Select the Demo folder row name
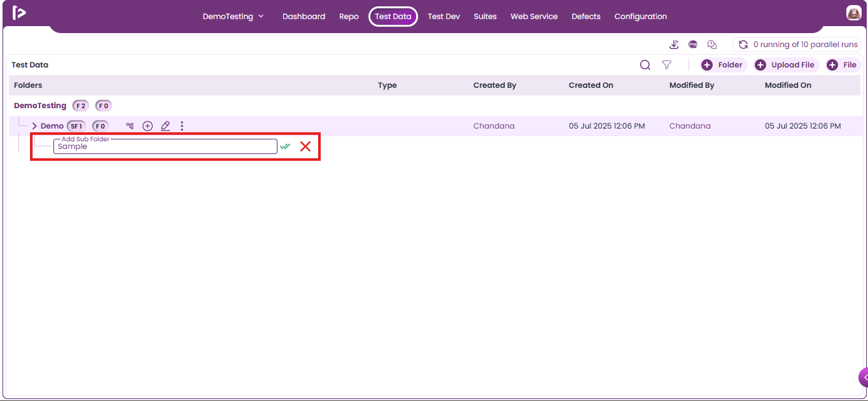 coord(52,126)
